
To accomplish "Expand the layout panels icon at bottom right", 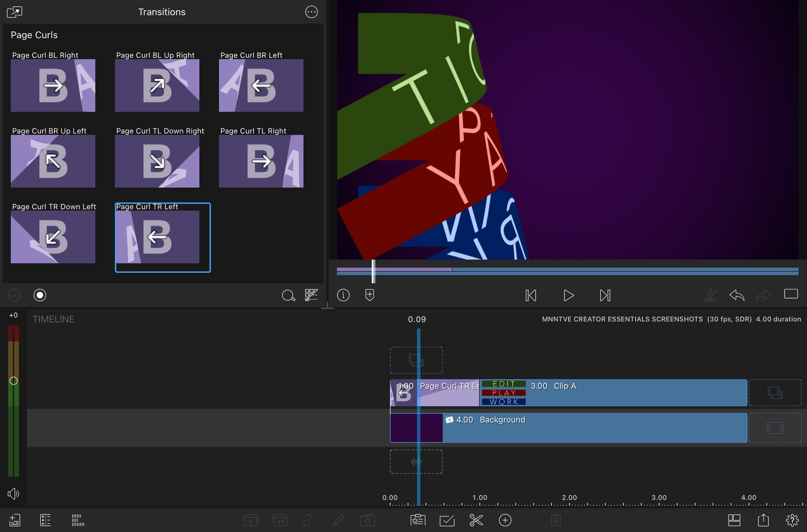I will (x=734, y=520).
